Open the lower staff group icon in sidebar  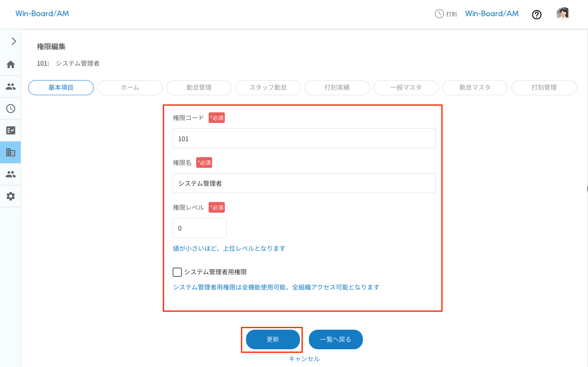tap(11, 174)
